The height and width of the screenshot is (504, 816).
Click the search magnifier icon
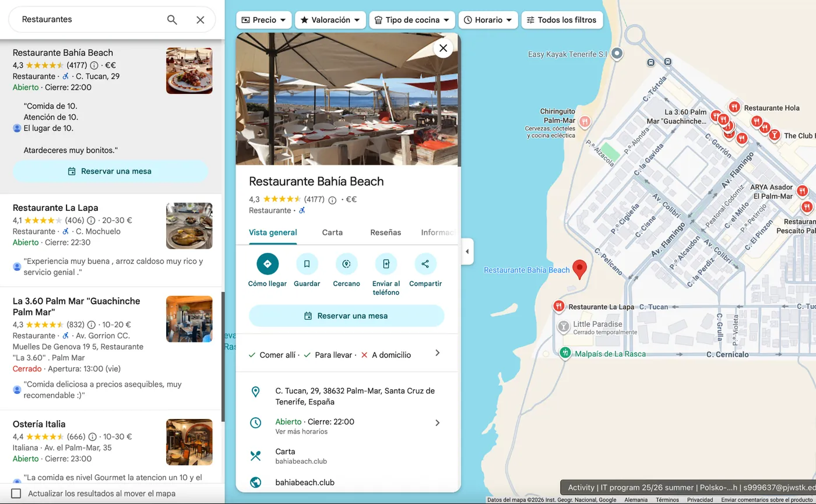click(x=172, y=20)
